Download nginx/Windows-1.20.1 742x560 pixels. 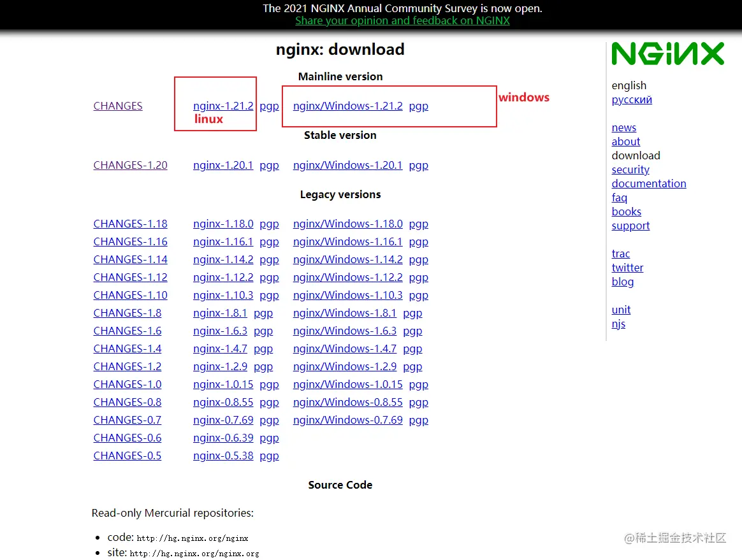pos(348,165)
